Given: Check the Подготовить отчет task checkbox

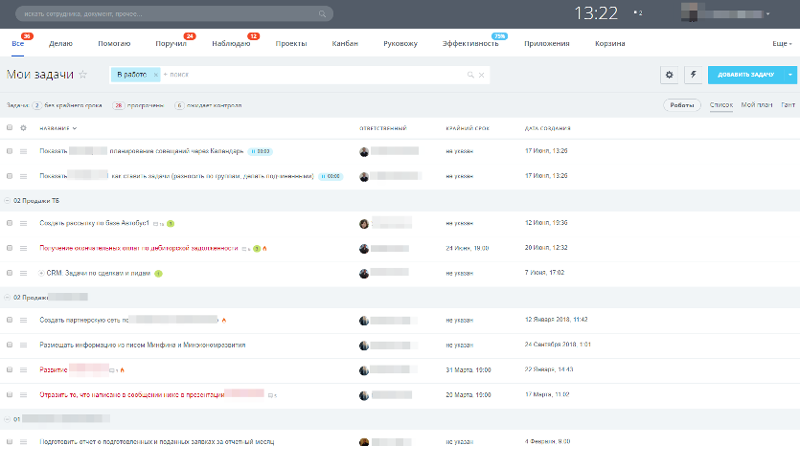Looking at the screenshot, I should click(9, 441).
